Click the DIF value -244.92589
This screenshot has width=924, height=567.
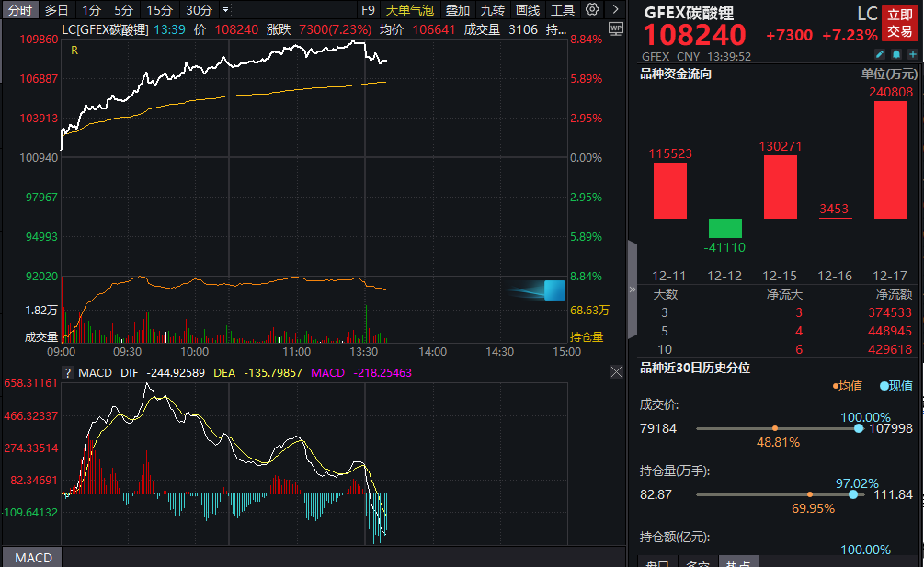point(176,373)
